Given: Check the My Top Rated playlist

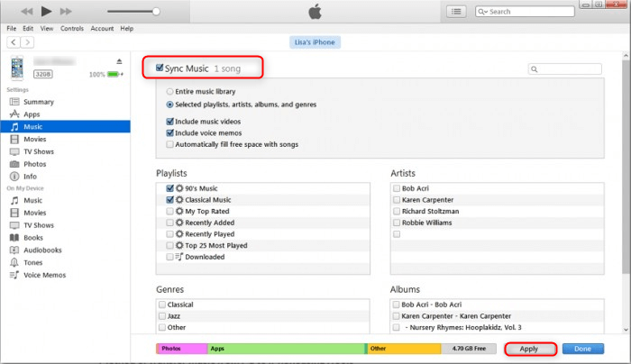Looking at the screenshot, I should 169,211.
